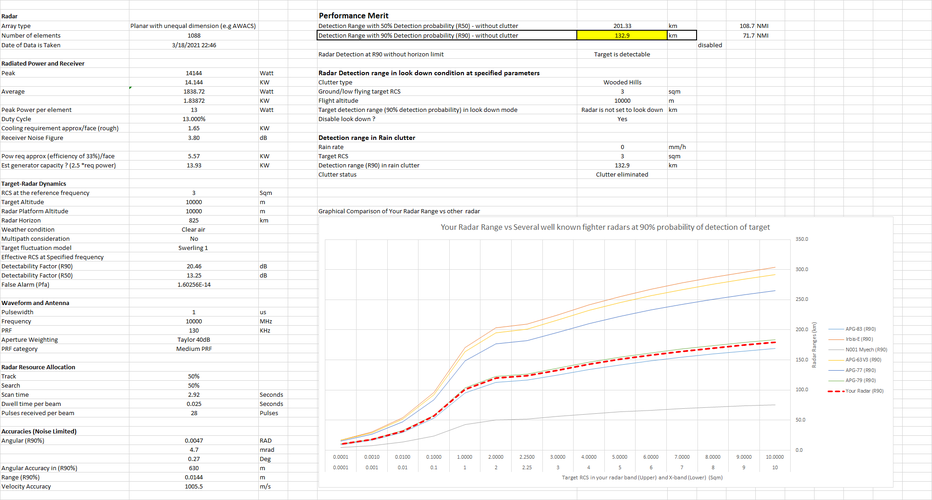Click the date value 3/18/2021 22:46

(x=194, y=45)
